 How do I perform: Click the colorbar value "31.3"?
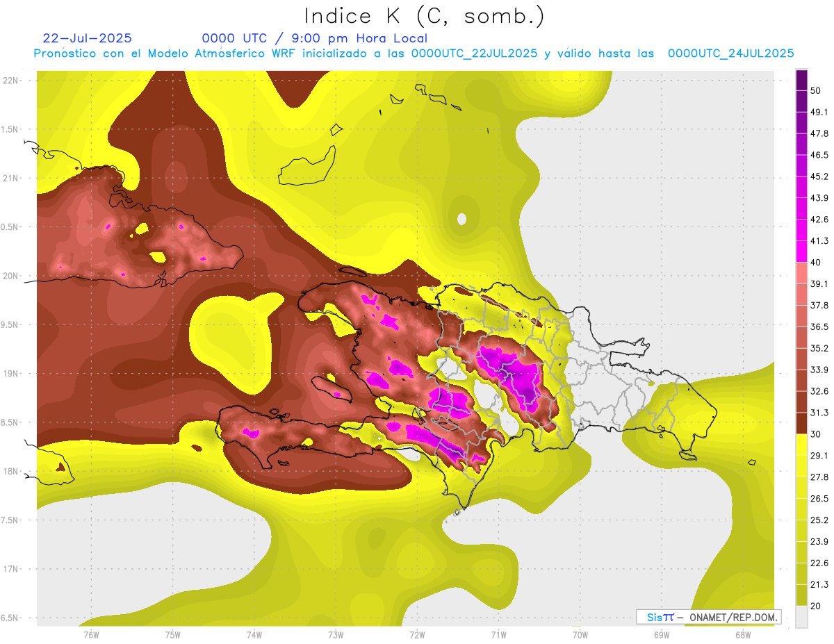(819, 413)
